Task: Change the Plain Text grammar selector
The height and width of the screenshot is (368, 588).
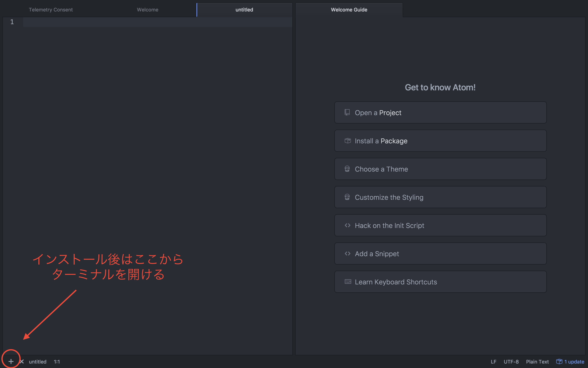Action: coord(537,362)
